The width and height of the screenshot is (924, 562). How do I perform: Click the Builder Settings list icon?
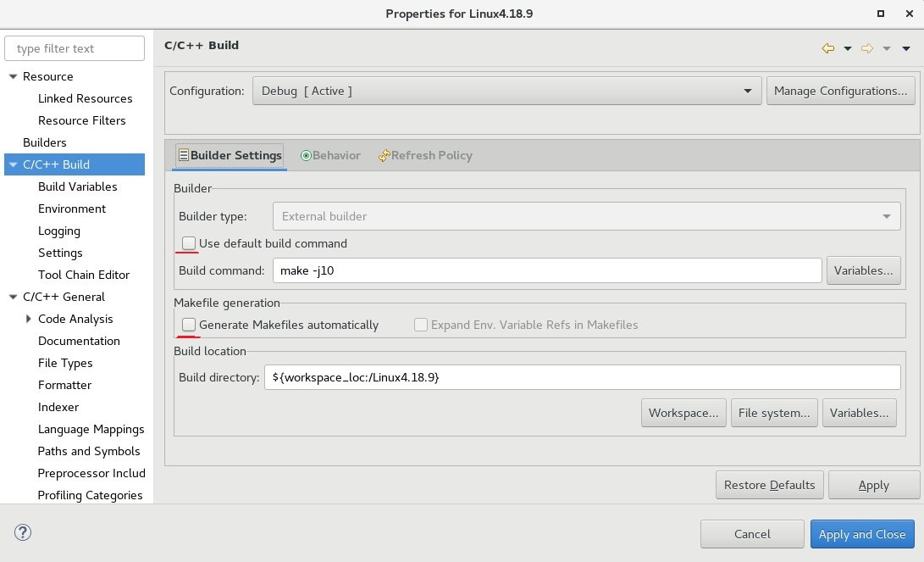coord(183,155)
